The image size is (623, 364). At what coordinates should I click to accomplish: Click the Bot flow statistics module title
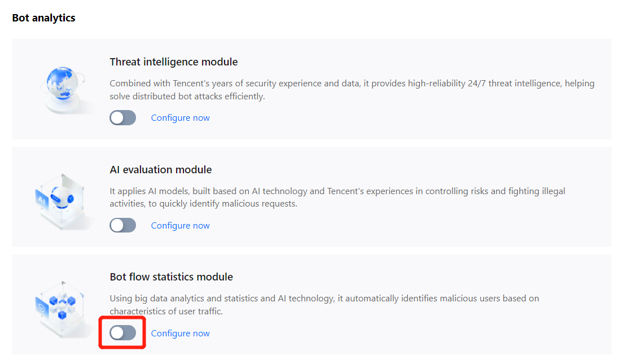(x=171, y=277)
